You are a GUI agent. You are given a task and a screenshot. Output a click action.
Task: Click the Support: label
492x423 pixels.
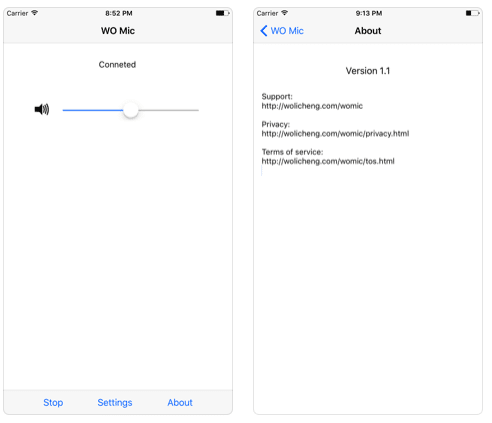277,97
